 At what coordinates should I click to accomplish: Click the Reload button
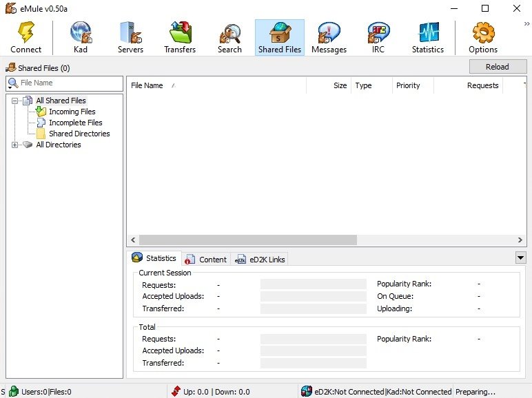(498, 66)
